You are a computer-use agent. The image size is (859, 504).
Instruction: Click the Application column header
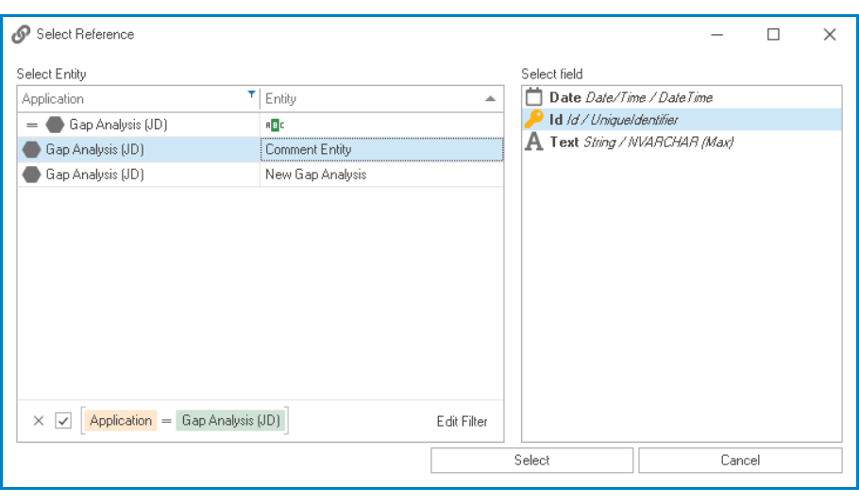[139, 99]
